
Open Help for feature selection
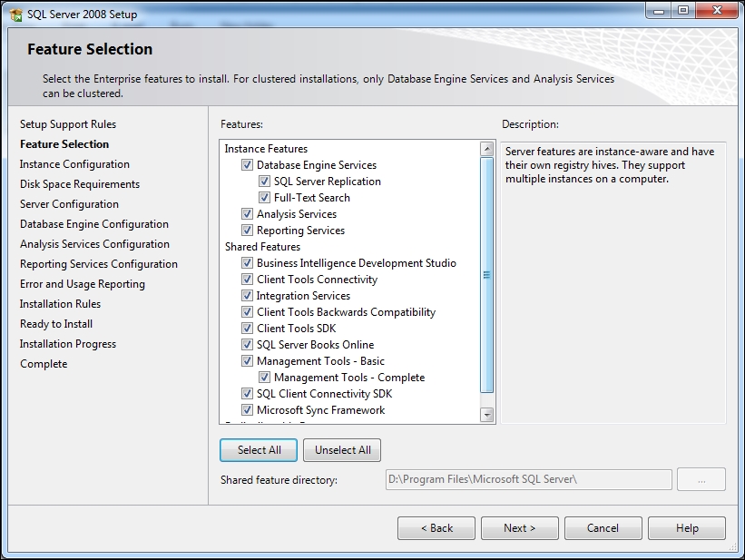pyautogui.click(x=687, y=528)
